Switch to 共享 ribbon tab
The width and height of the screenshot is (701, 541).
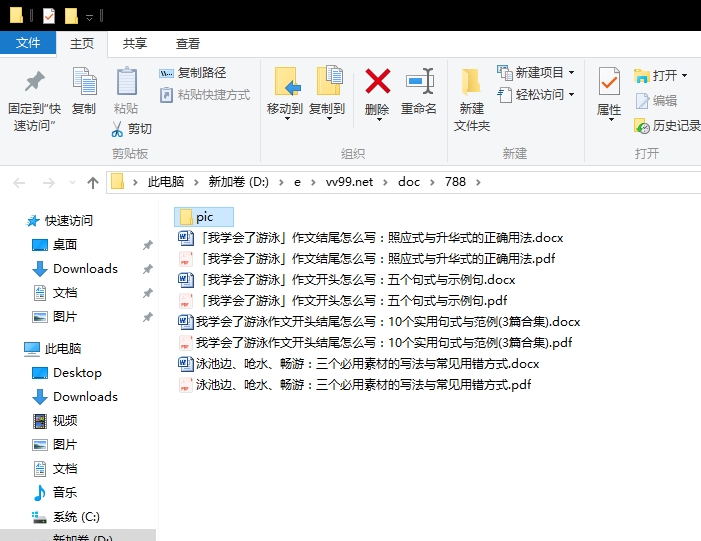click(x=135, y=44)
